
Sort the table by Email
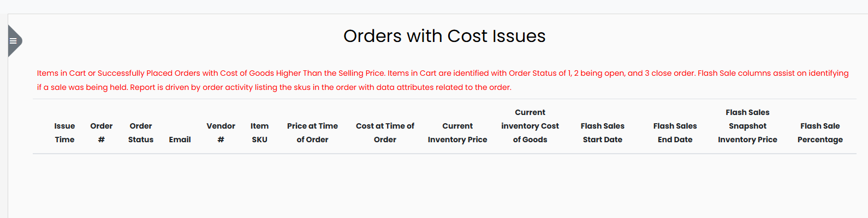[x=180, y=140]
